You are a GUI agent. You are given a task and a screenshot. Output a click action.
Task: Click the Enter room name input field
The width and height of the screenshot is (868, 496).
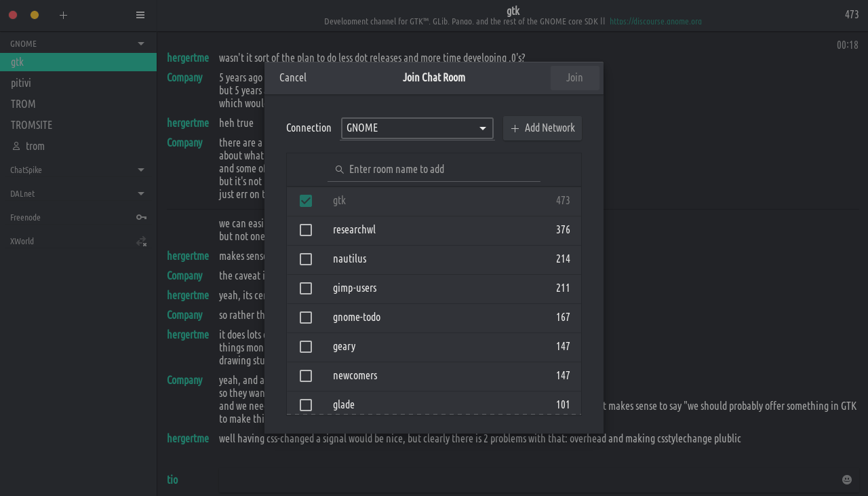coord(441,170)
